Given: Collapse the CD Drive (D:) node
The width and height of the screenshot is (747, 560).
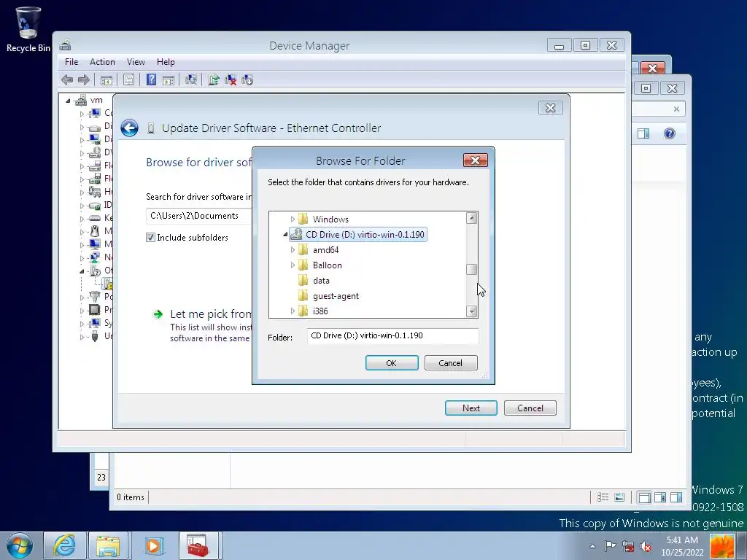Looking at the screenshot, I should (x=285, y=234).
